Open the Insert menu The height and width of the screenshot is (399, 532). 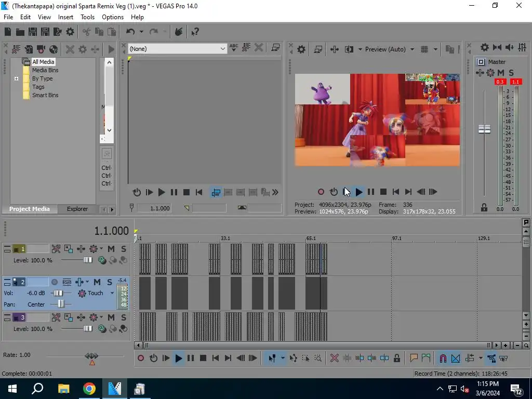(65, 17)
